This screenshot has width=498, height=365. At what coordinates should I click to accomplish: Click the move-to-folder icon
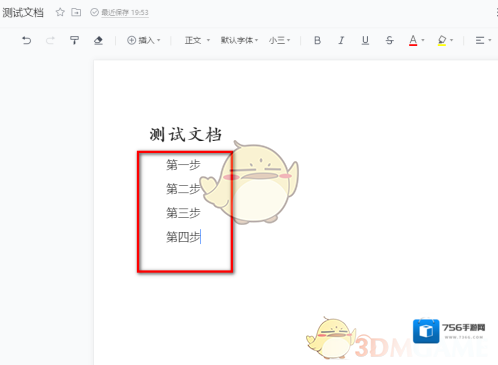point(76,12)
